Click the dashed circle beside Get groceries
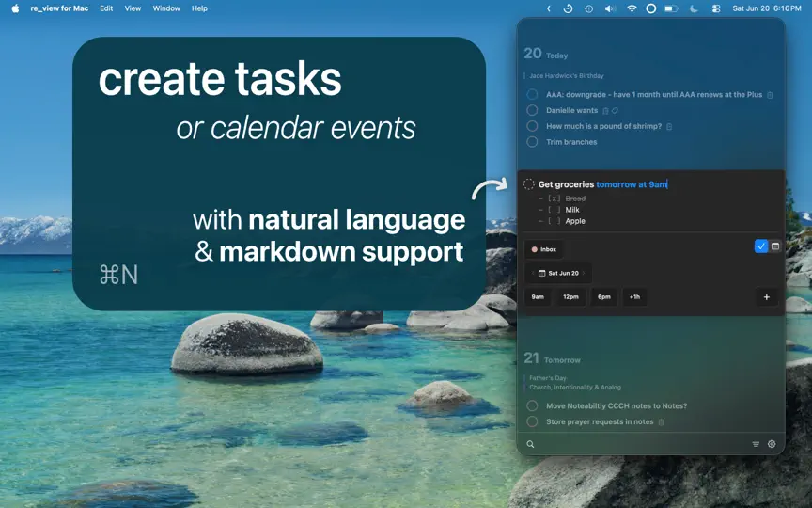812x508 pixels. [x=529, y=184]
